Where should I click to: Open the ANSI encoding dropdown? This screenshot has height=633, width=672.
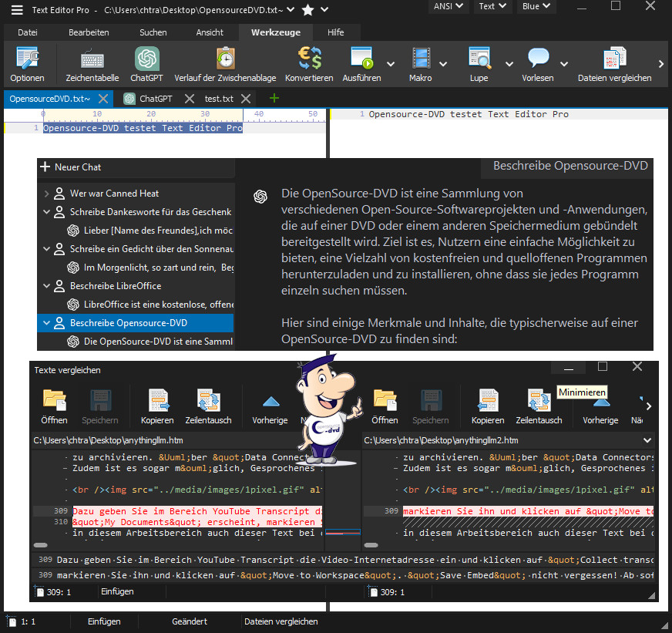click(449, 6)
